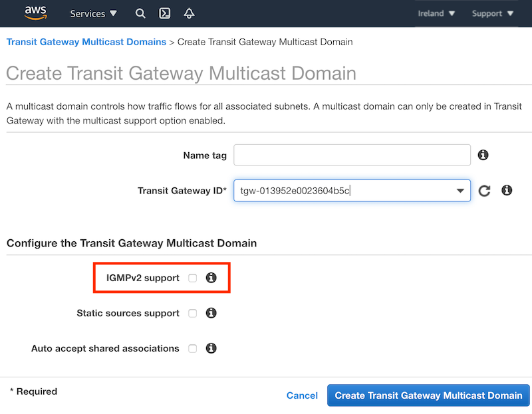Enable IGMPv2 support checkbox
This screenshot has width=532, height=414.
[192, 277]
